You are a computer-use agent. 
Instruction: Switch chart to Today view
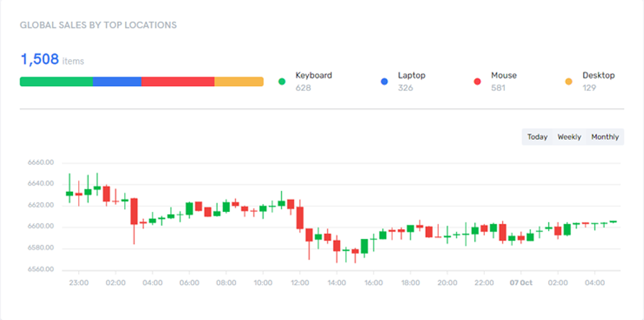tap(537, 137)
